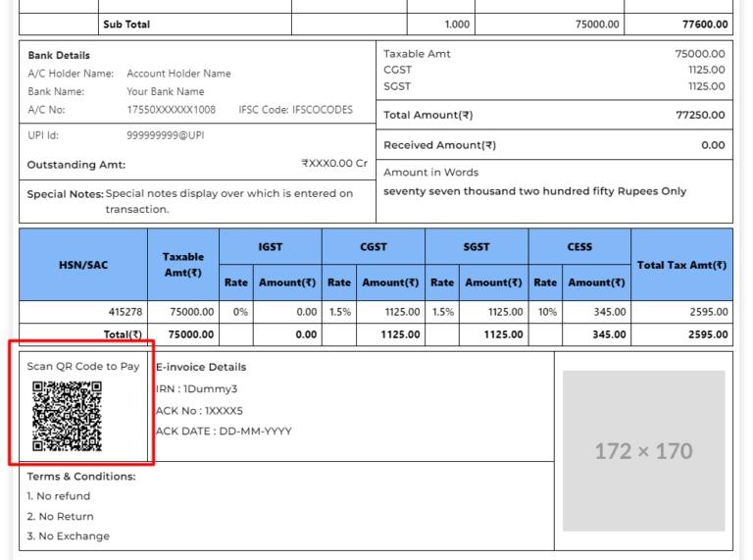Click the QR code to pay
Viewport: 753px width, 560px height.
[x=67, y=416]
